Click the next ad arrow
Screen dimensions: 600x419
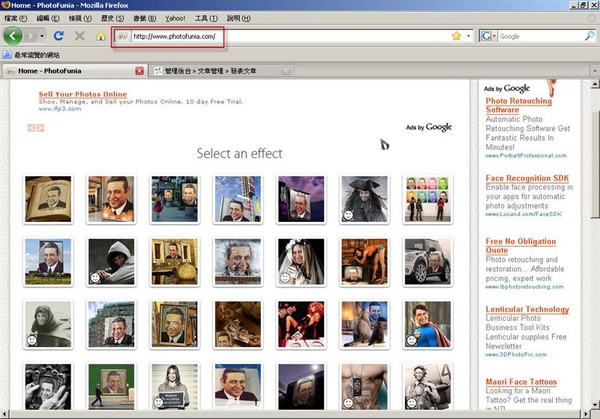(40, 128)
